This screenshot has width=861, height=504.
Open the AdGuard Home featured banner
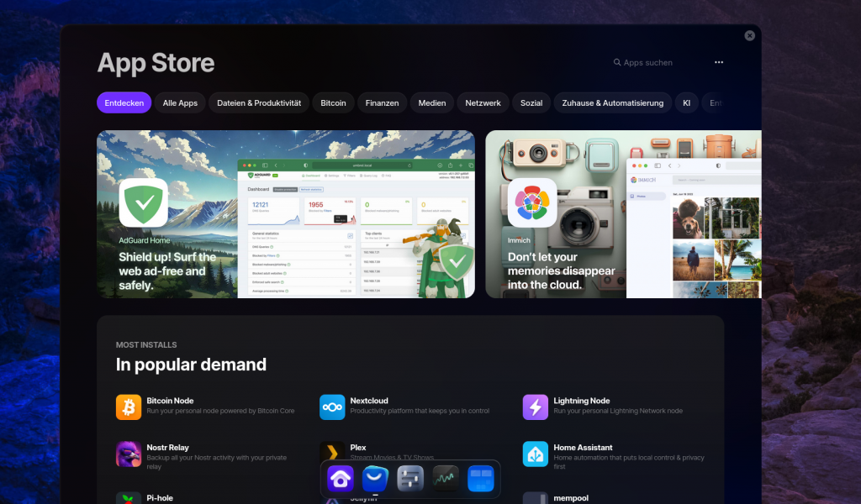click(x=285, y=214)
